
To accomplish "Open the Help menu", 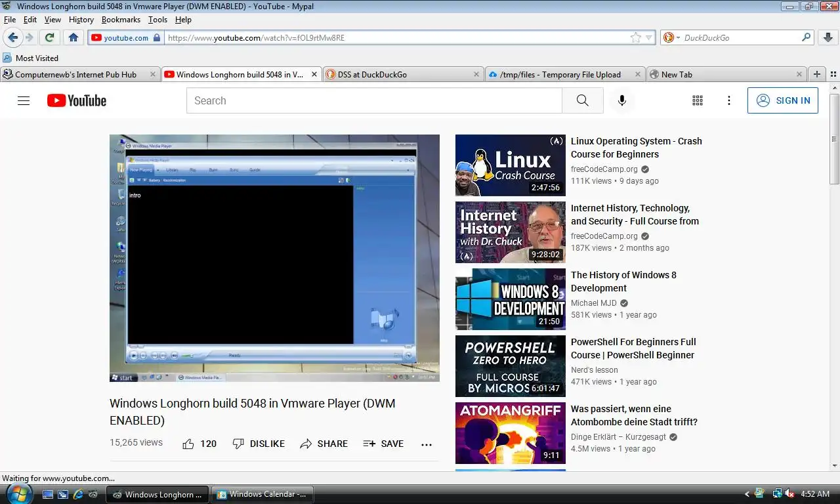I will point(183,20).
